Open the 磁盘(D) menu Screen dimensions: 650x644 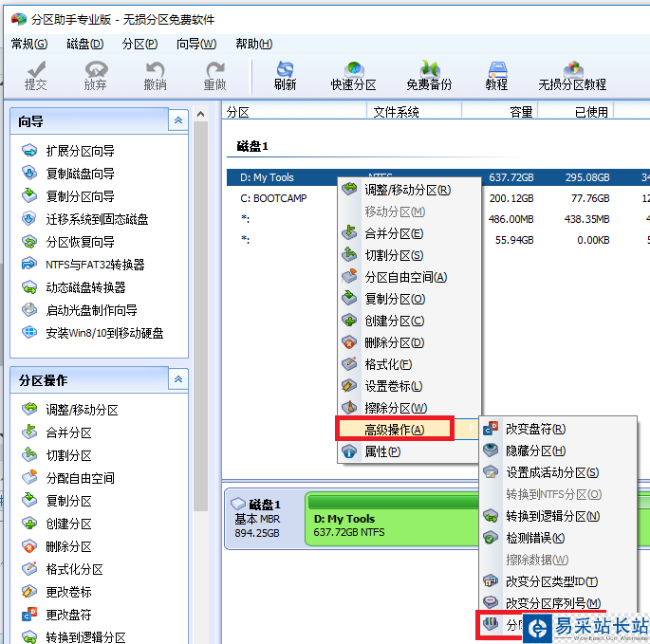coord(85,44)
